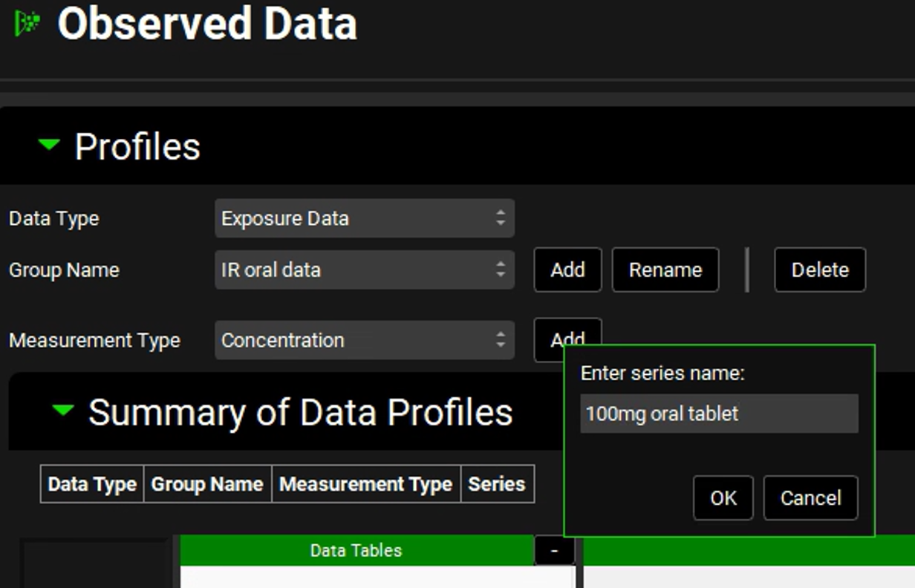Open the Measurement Type dropdown showing Concentration
Image resolution: width=915 pixels, height=588 pixels.
364,340
